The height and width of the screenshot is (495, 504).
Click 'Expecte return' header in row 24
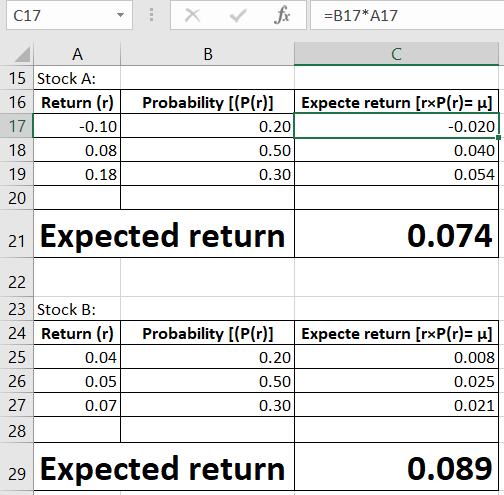[396, 333]
